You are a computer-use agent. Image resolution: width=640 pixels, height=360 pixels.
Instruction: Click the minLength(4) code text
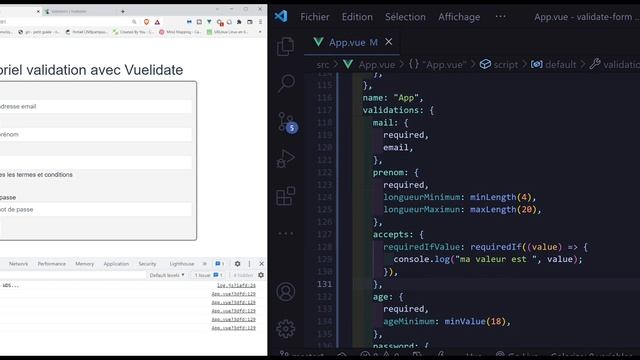pyautogui.click(x=500, y=197)
